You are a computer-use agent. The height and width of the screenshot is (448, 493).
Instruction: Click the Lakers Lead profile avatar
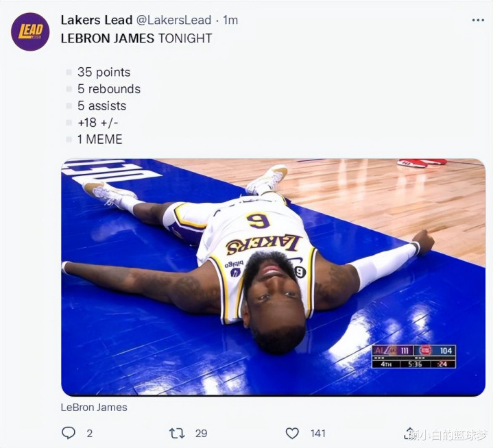(30, 32)
